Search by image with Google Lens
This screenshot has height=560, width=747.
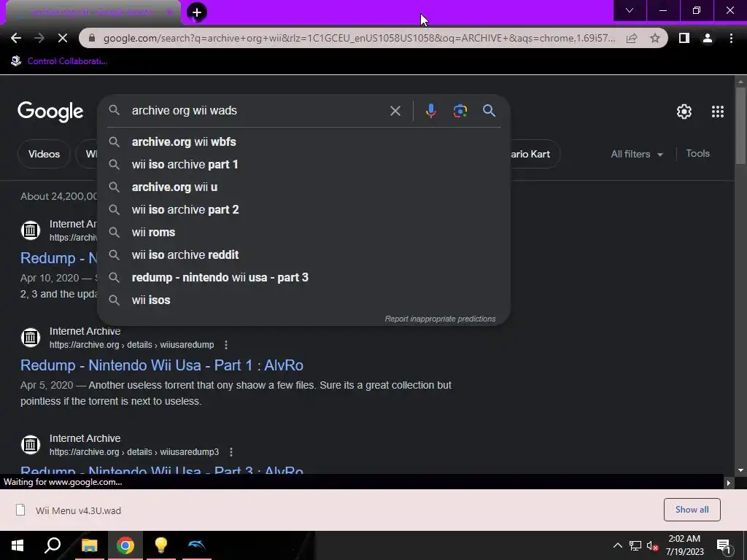[x=460, y=111]
